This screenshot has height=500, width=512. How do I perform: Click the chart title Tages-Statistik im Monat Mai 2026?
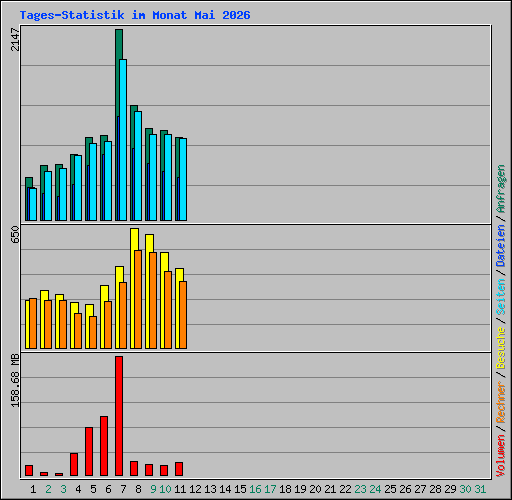[135, 15]
